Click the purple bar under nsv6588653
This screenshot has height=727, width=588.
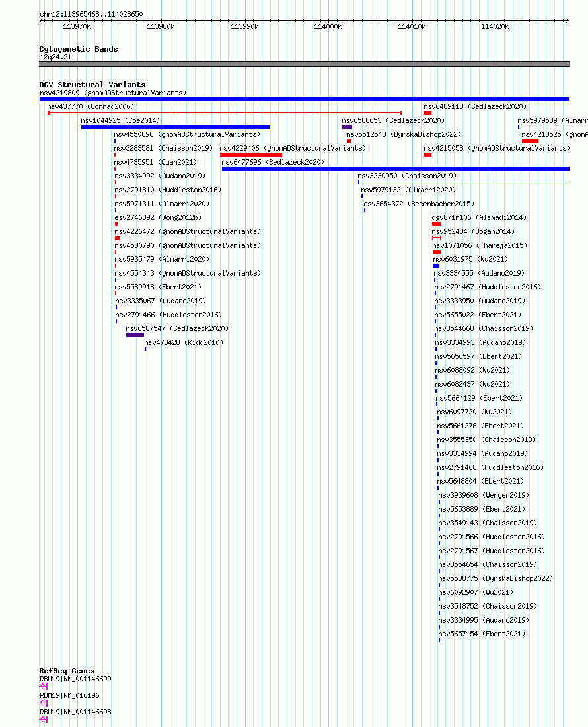click(x=347, y=127)
